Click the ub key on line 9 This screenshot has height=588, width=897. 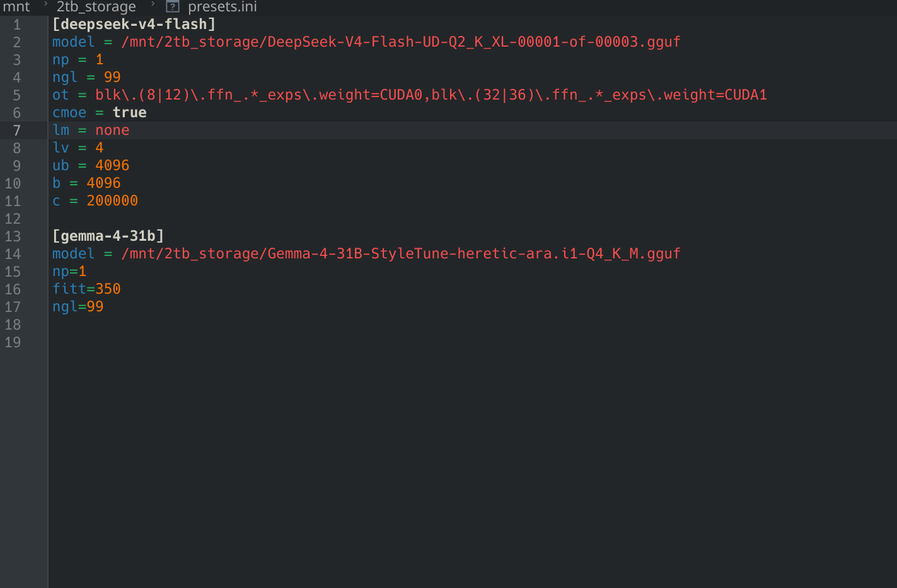pos(61,166)
